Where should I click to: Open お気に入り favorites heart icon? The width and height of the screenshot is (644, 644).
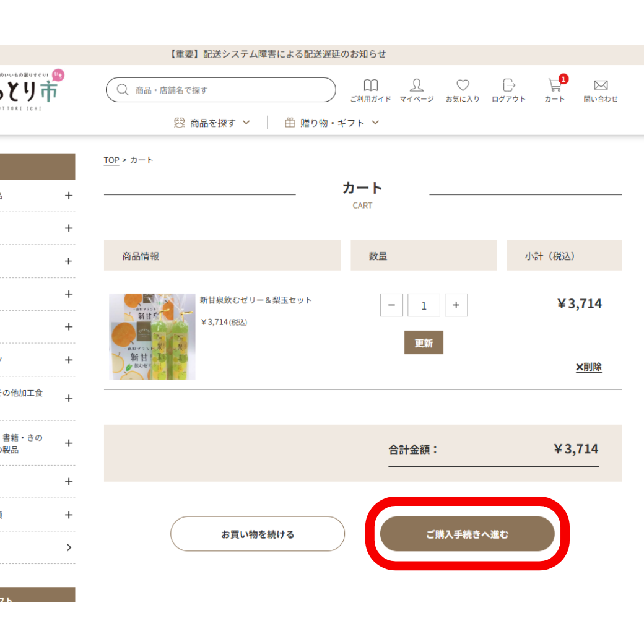(463, 85)
